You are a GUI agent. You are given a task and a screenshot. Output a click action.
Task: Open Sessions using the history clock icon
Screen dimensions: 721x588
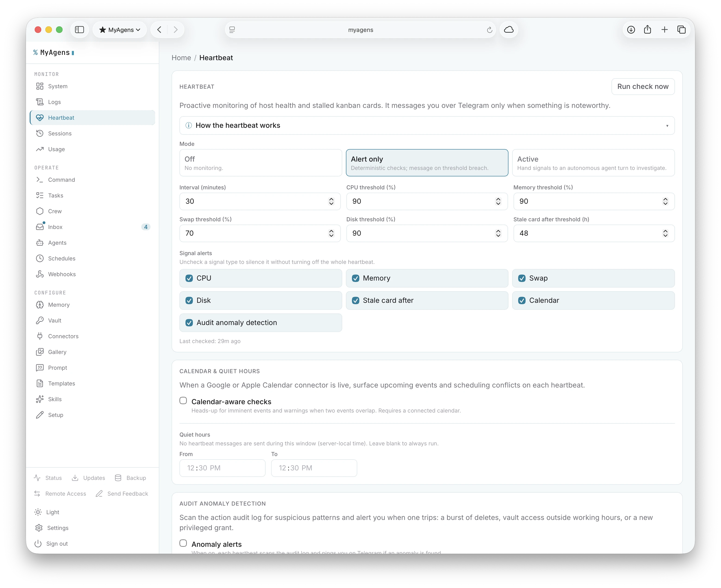(x=40, y=133)
